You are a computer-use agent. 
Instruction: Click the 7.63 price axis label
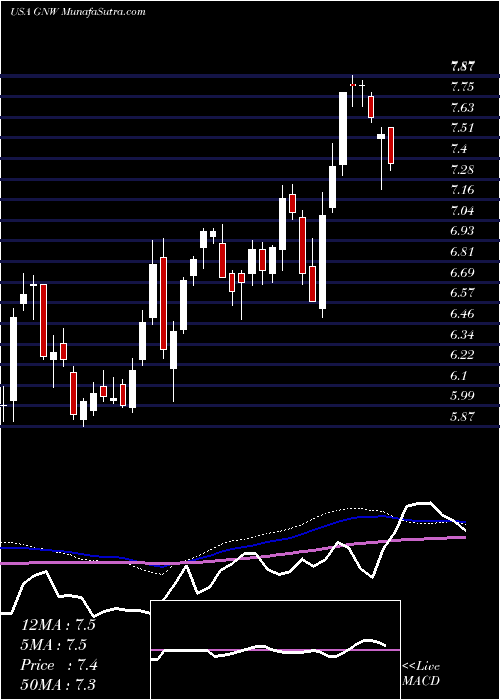coord(463,108)
